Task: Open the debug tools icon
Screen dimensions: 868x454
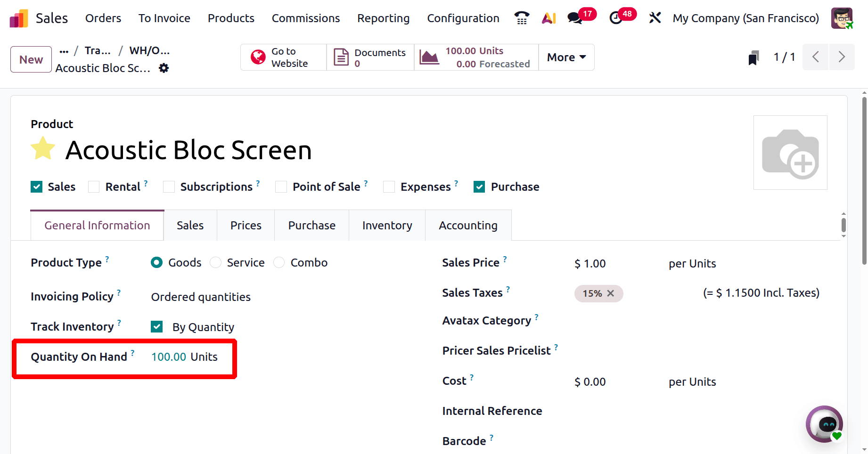Action: (655, 18)
